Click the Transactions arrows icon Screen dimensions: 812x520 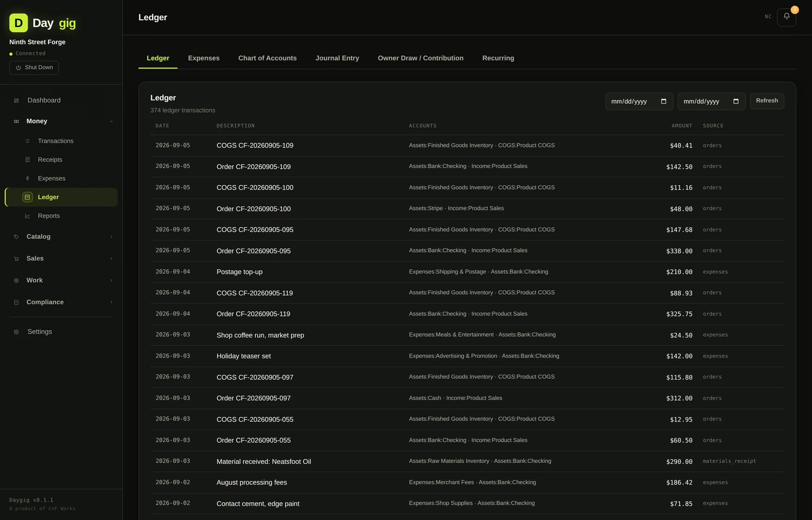[x=28, y=141]
